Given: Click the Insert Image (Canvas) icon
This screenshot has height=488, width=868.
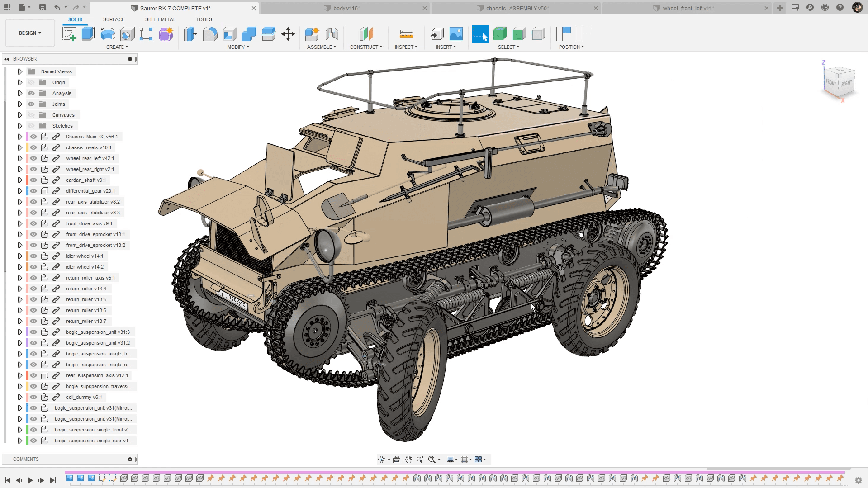Looking at the screenshot, I should coord(456,34).
